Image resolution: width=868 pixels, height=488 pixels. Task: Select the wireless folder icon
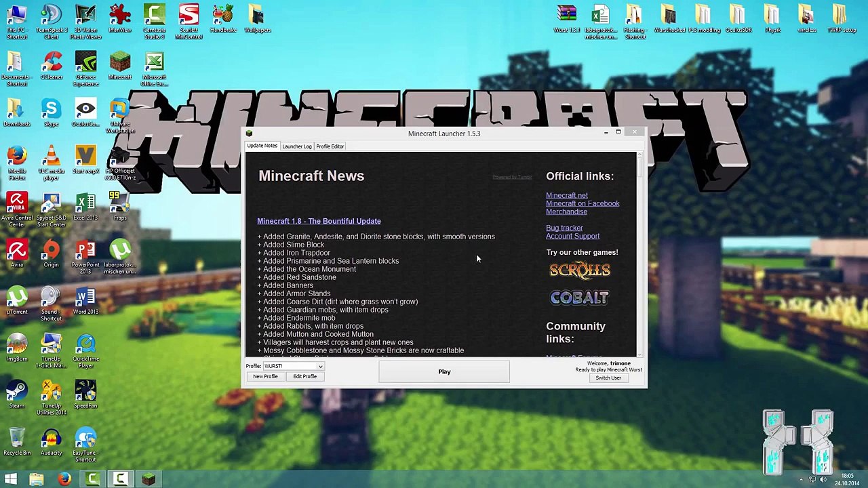806,19
